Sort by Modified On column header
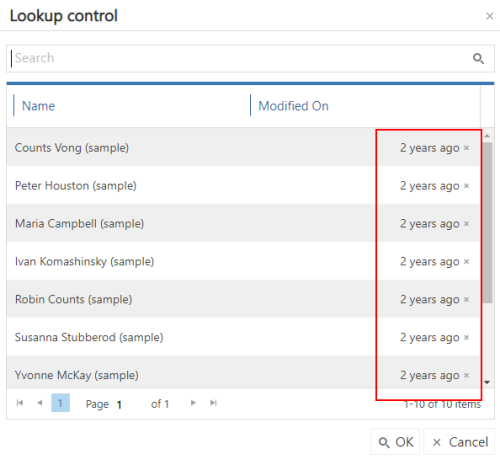The image size is (500, 460). (x=294, y=106)
